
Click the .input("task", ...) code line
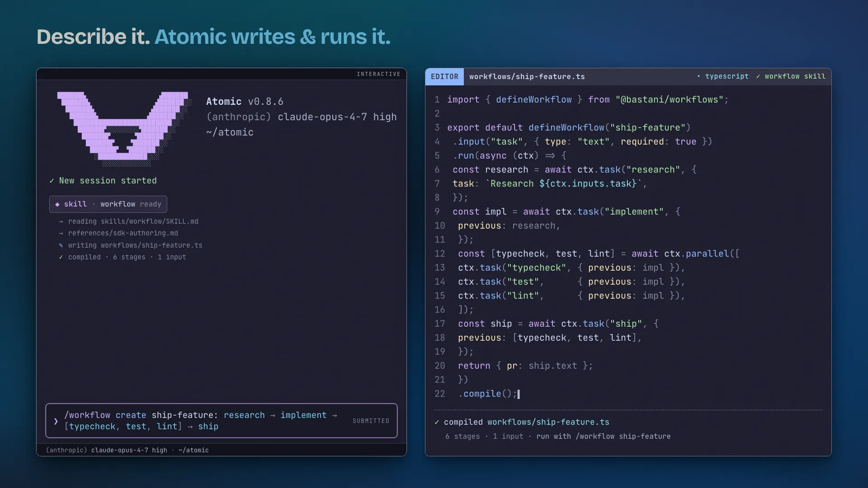point(583,142)
